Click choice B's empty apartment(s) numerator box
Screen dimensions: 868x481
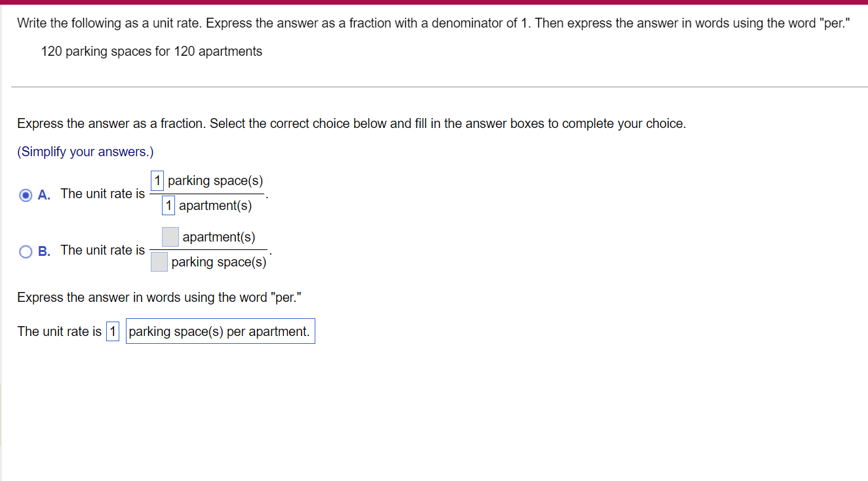[170, 237]
